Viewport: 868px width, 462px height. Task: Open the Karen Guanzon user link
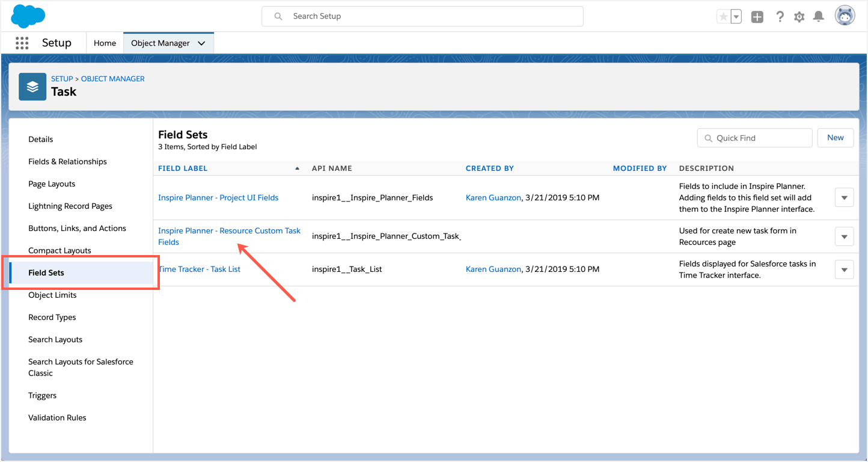click(493, 197)
